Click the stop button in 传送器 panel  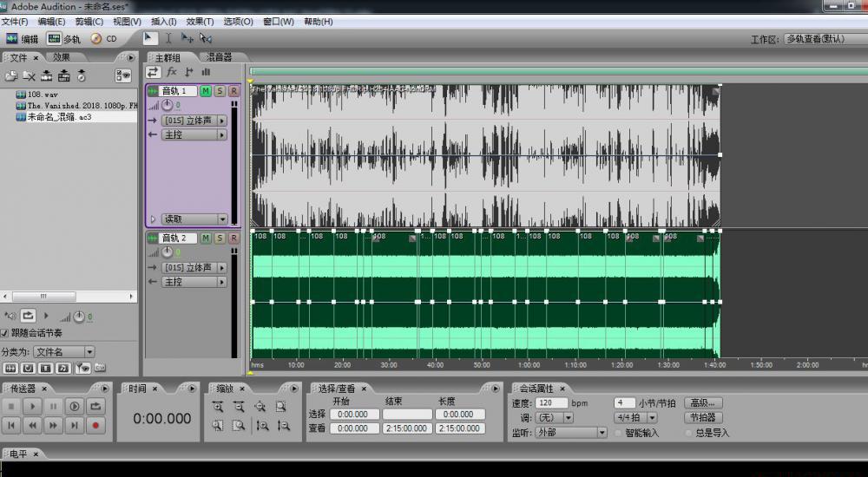pyautogui.click(x=11, y=407)
